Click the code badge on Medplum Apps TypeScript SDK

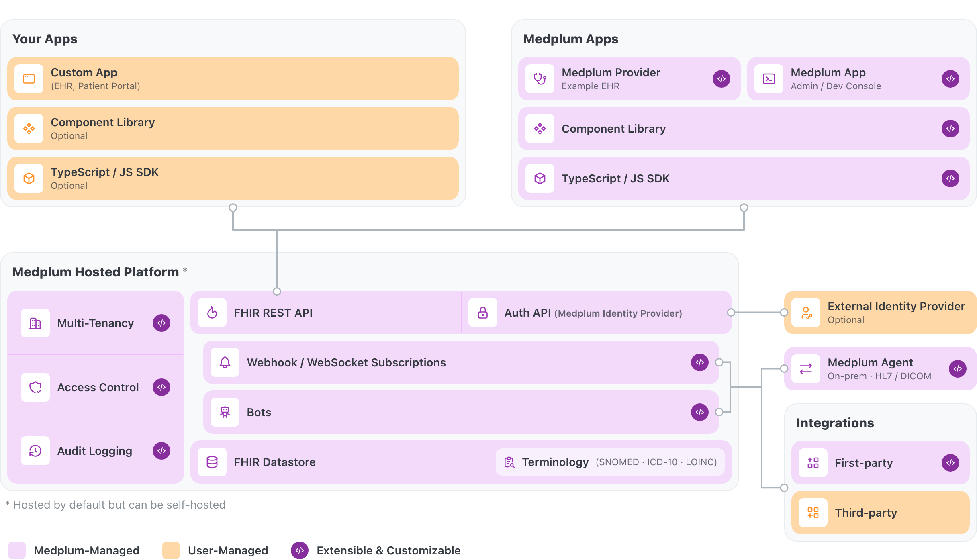tap(950, 178)
